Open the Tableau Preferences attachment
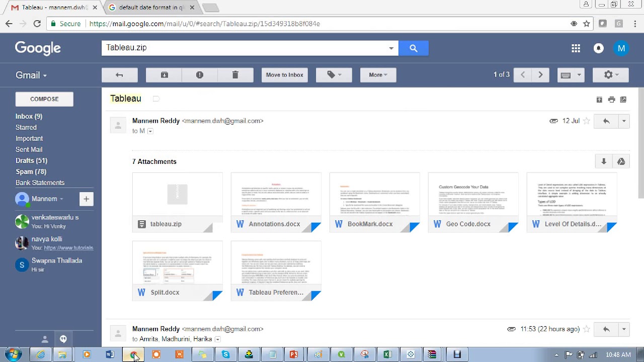 point(276,270)
